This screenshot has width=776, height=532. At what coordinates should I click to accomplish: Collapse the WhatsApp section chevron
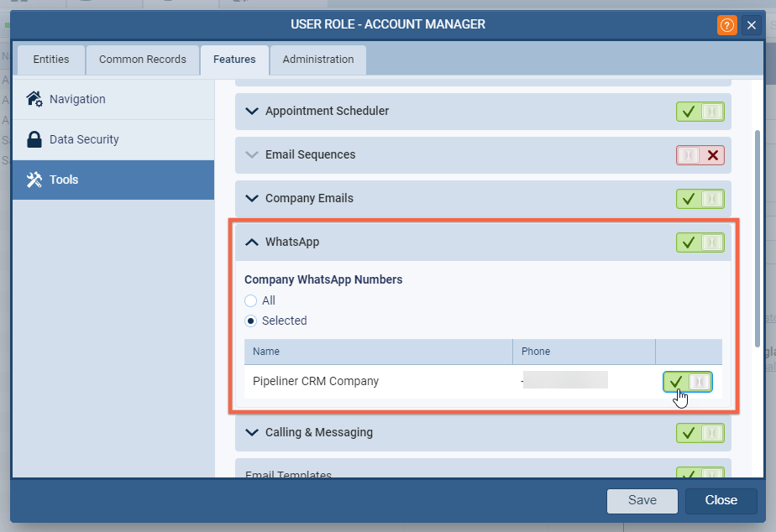[x=252, y=242]
